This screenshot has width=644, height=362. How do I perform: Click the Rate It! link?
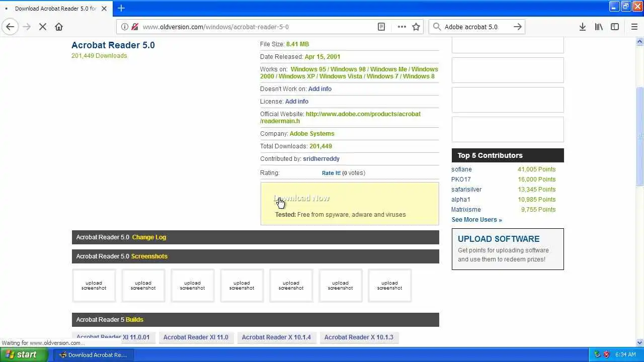pos(331,173)
